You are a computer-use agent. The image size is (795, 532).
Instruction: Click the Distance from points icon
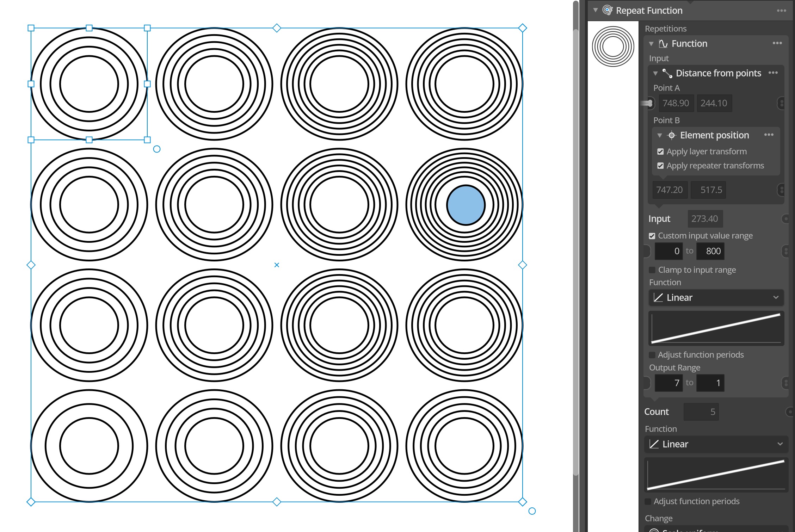(x=667, y=73)
